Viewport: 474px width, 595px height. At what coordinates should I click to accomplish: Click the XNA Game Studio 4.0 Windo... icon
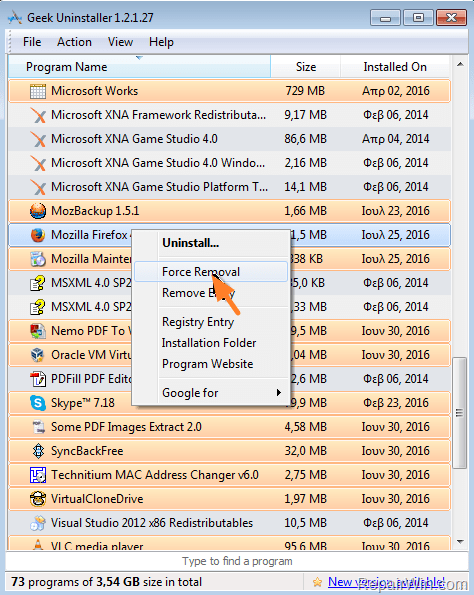pyautogui.click(x=38, y=163)
